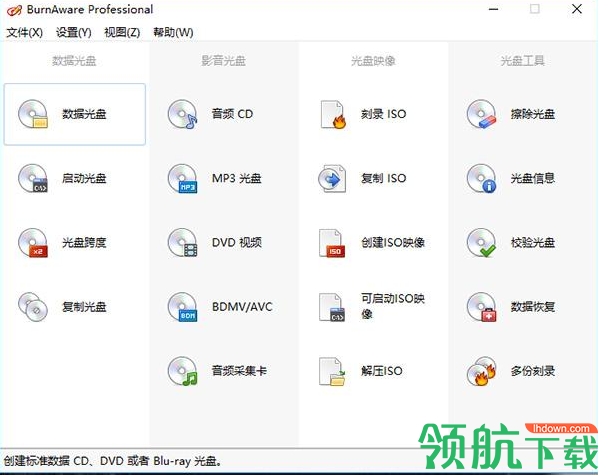The height and width of the screenshot is (476, 598).
Task: Click the 多份刻录 label
Action: [533, 371]
